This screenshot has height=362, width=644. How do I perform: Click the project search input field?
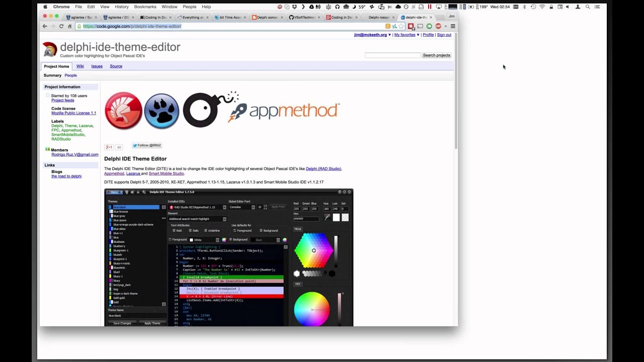392,55
